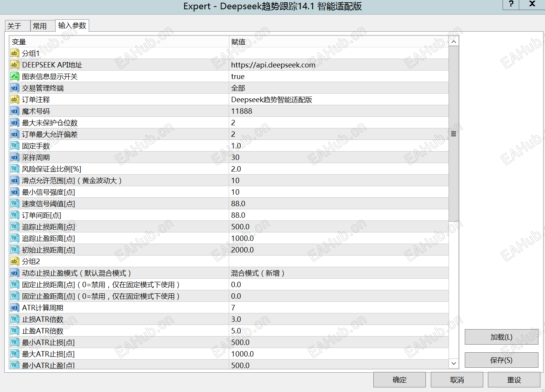Select the 最小ATR止损[点] row label
This screenshot has width=545, height=392.
48,343
